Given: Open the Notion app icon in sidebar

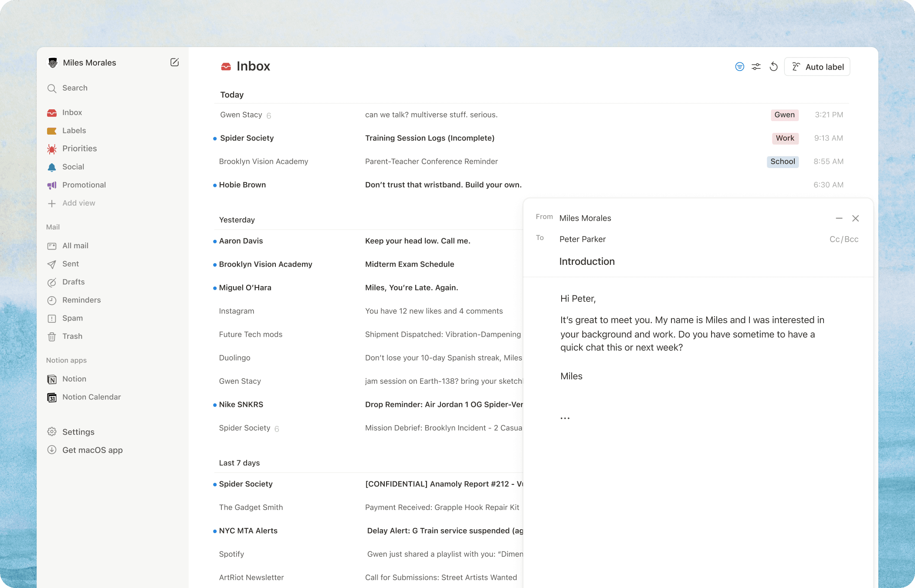Looking at the screenshot, I should click(52, 379).
